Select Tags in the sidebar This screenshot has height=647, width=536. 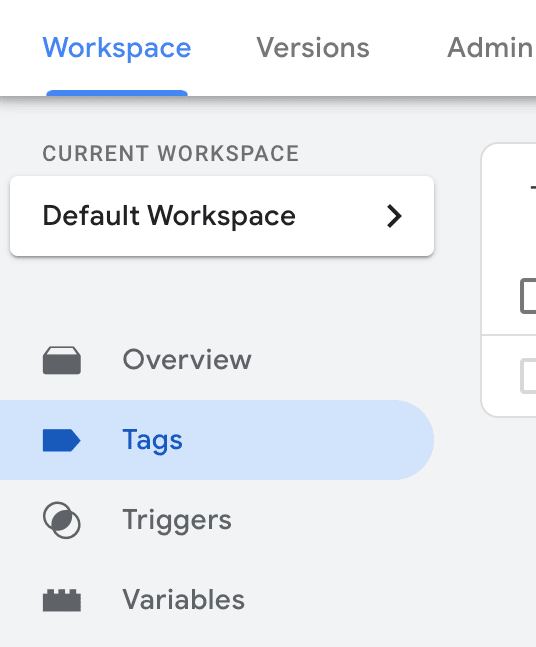pos(217,440)
